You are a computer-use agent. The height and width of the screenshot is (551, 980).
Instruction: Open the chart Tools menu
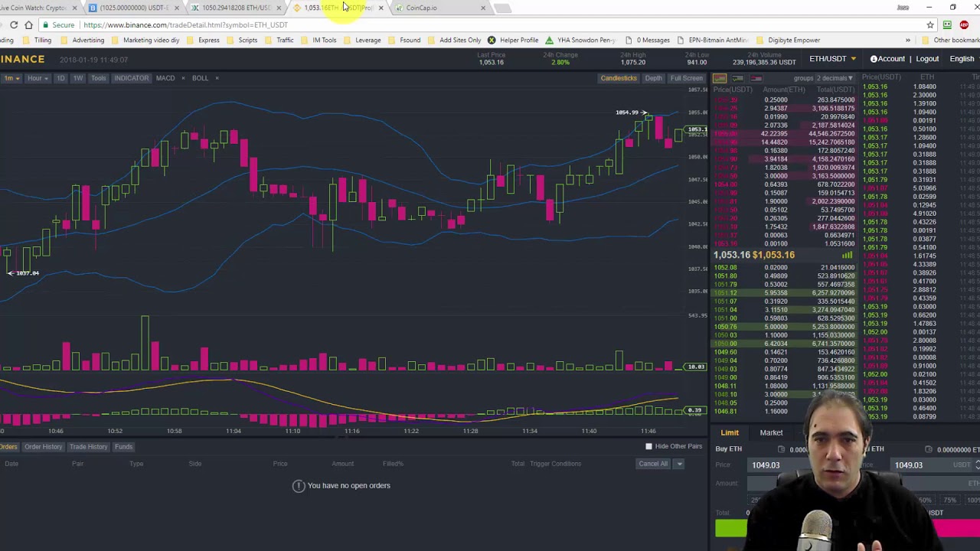99,78
